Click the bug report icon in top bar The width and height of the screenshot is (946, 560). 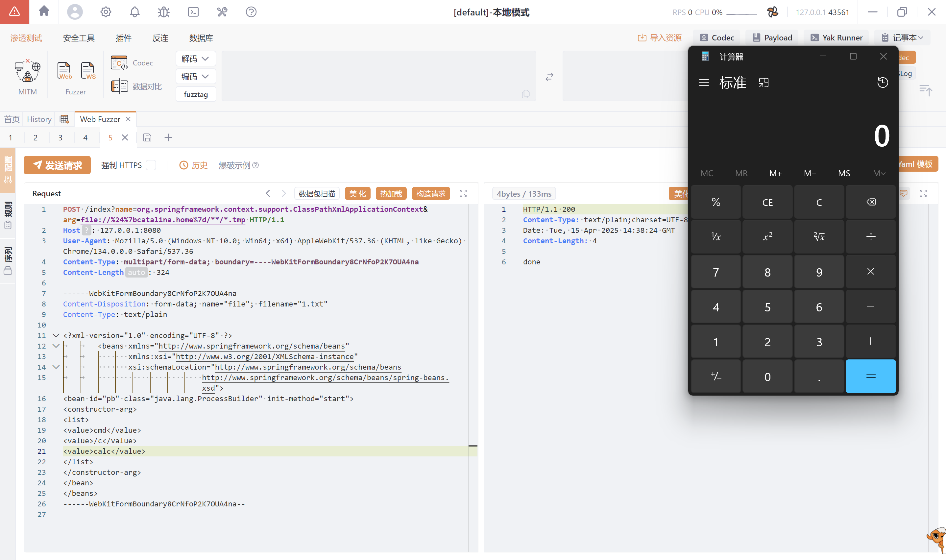click(x=163, y=12)
